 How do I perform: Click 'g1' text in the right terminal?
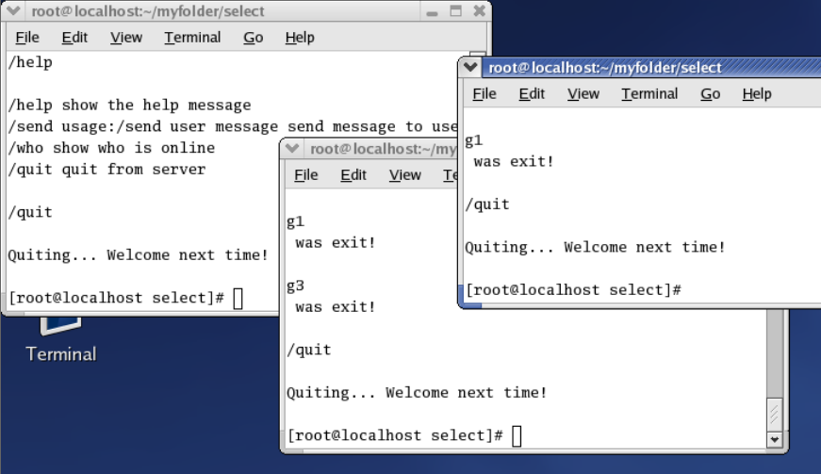[474, 140]
